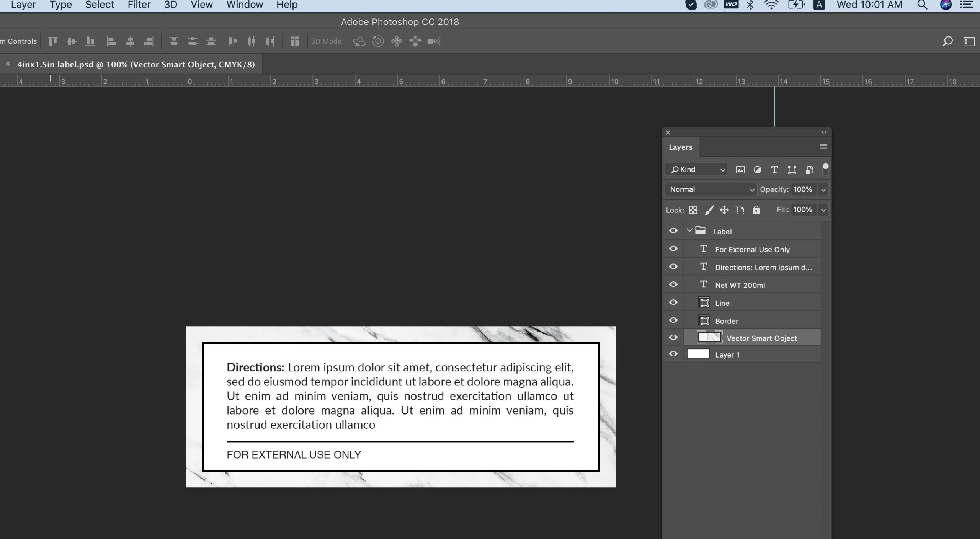Image resolution: width=980 pixels, height=539 pixels.
Task: Open Layers panel hamburger menu
Action: pos(823,147)
